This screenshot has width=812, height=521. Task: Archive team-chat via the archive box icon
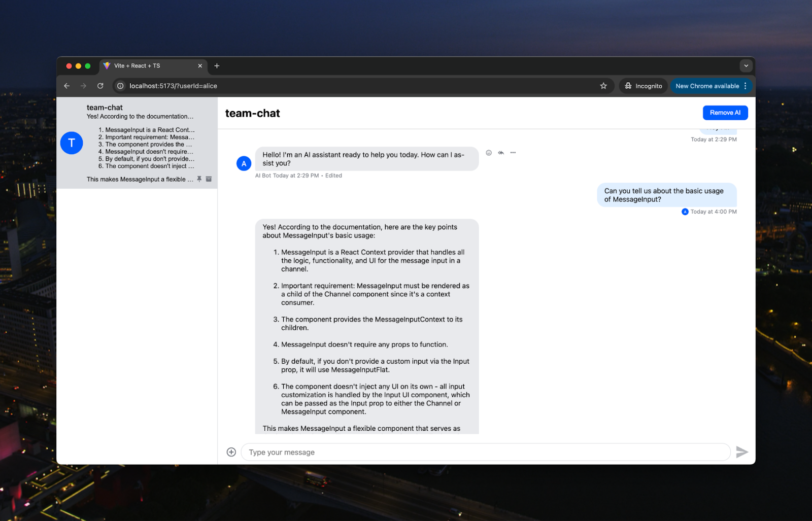tap(209, 179)
